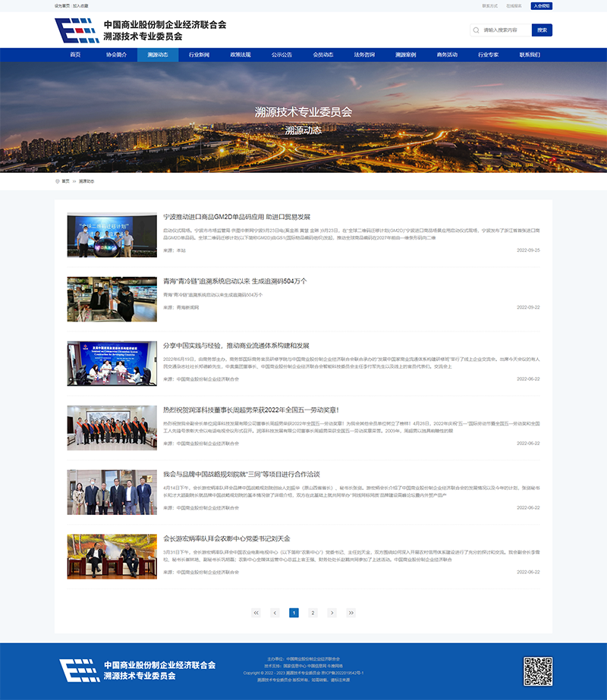Select the 行业新闻 navigation tab
Screen dimensions: 607x700
pyautogui.click(x=199, y=55)
